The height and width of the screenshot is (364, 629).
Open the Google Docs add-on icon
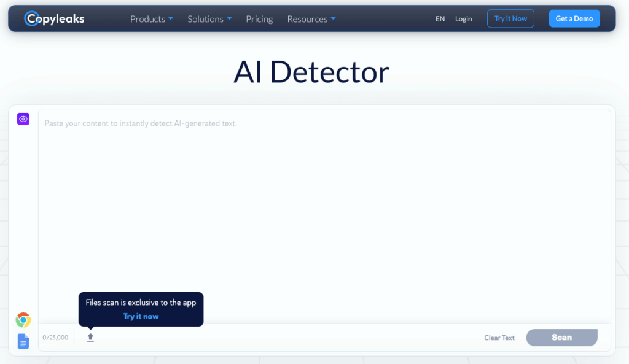23,341
